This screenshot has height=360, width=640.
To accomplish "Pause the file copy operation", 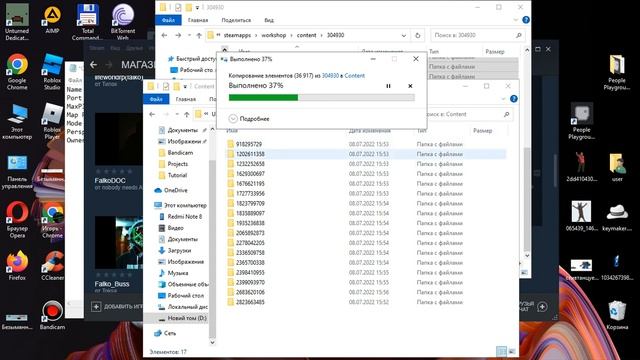I will point(388,86).
